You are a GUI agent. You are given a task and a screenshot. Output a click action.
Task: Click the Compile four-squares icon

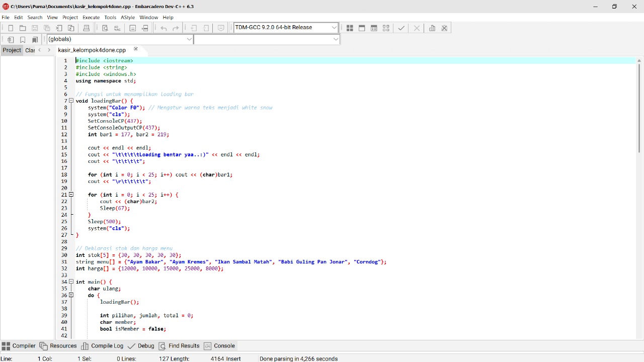pos(350,28)
